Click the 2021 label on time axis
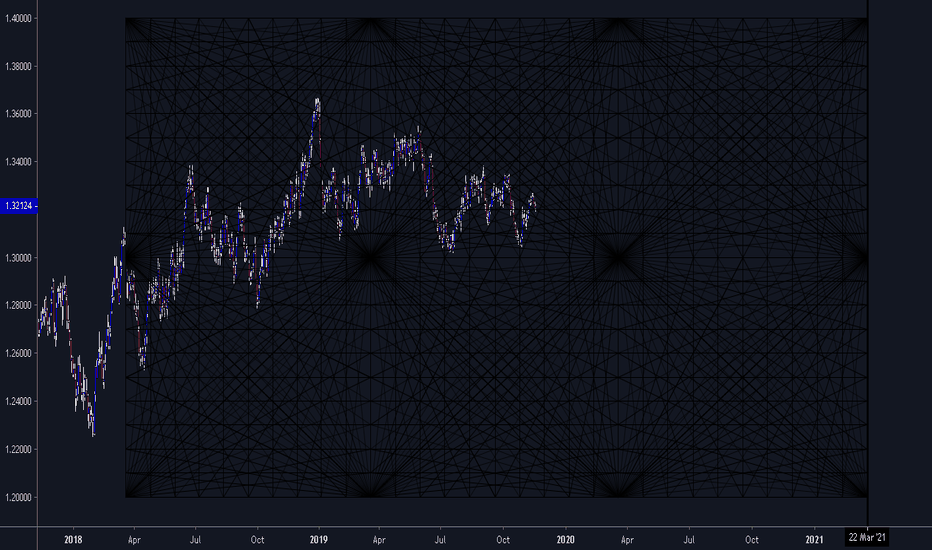Viewport: 932px width, 550px height. click(813, 538)
